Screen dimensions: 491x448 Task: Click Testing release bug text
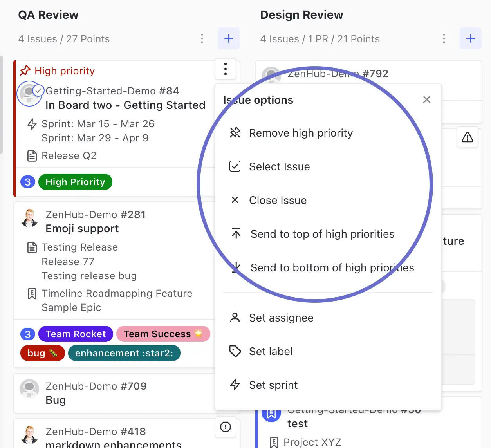[x=89, y=276]
